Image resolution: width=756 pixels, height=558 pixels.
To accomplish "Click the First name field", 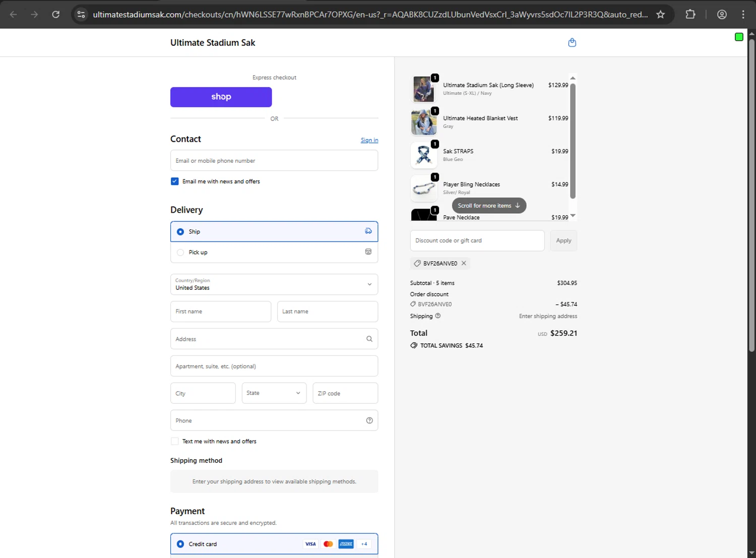I will pyautogui.click(x=221, y=312).
